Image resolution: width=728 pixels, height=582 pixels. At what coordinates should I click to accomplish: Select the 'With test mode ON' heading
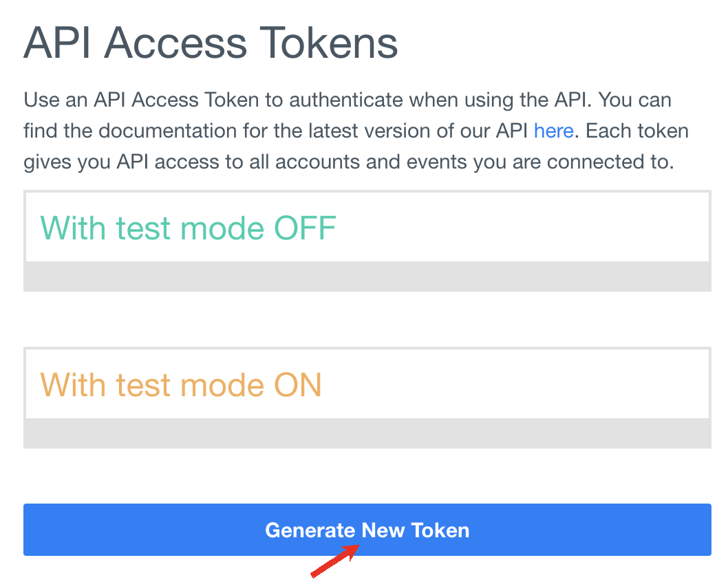tap(181, 385)
